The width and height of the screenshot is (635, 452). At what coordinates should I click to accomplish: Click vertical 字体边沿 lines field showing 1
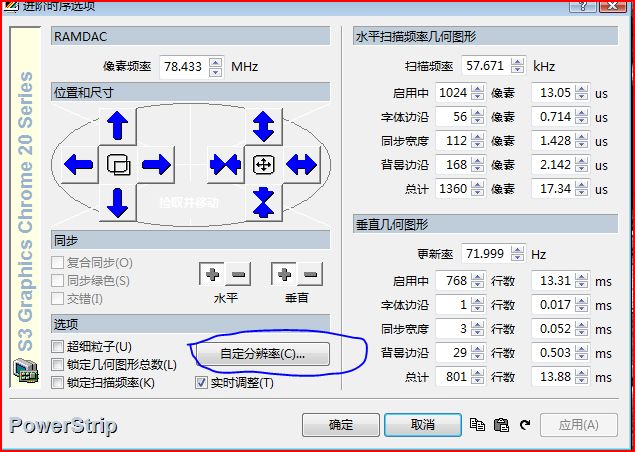point(454,305)
